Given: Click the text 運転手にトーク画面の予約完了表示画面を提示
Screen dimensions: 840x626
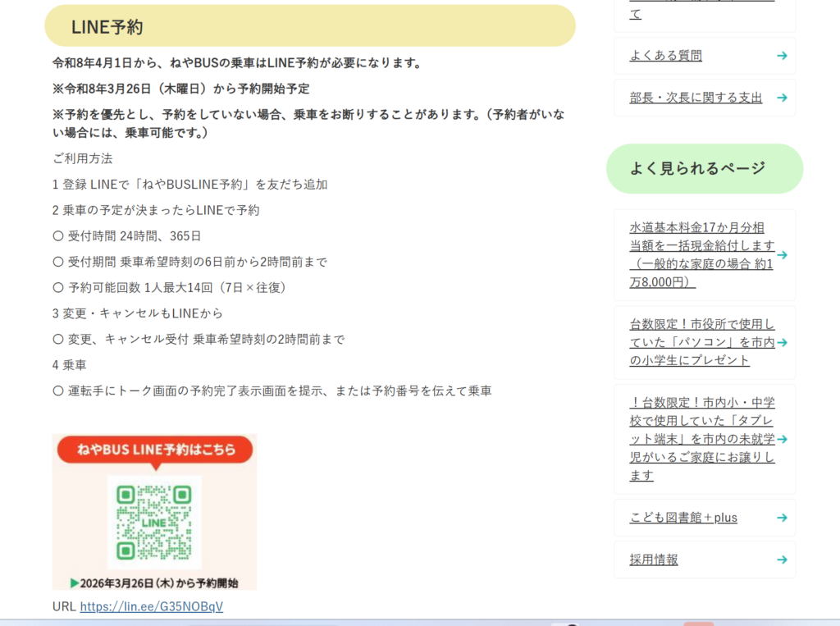Looking at the screenshot, I should (195, 391).
